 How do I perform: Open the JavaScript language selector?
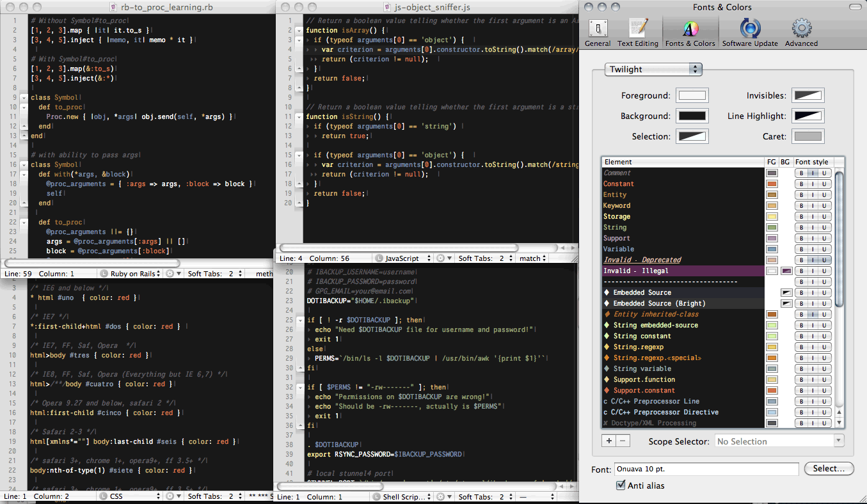click(403, 258)
